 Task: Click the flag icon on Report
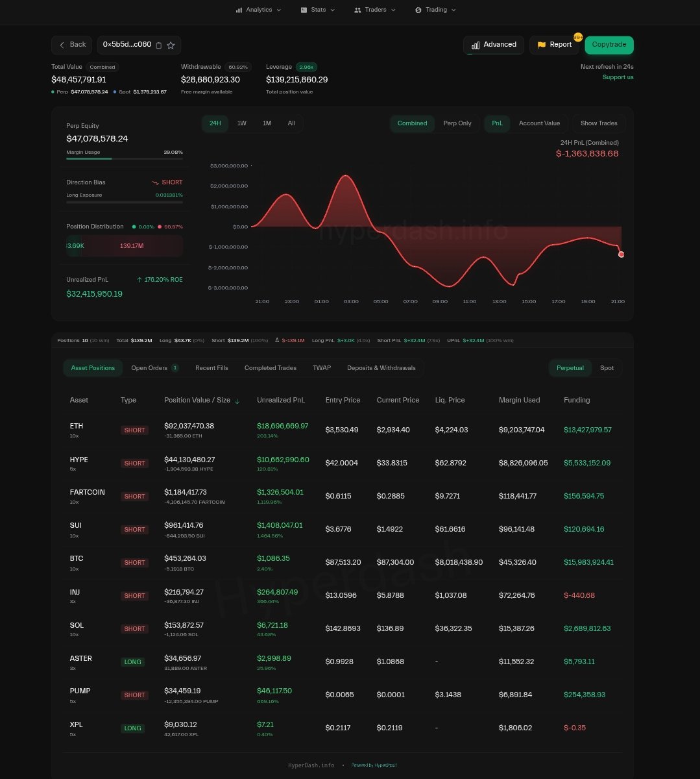coord(542,45)
